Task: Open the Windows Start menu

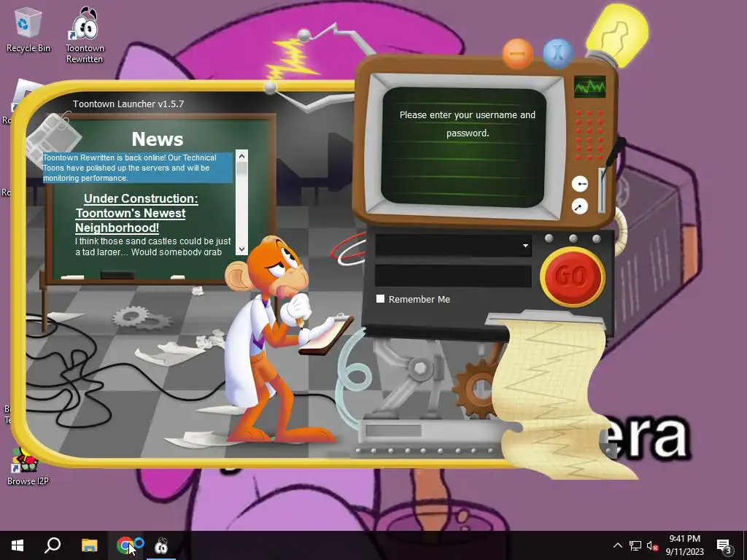Action: pos(18,545)
